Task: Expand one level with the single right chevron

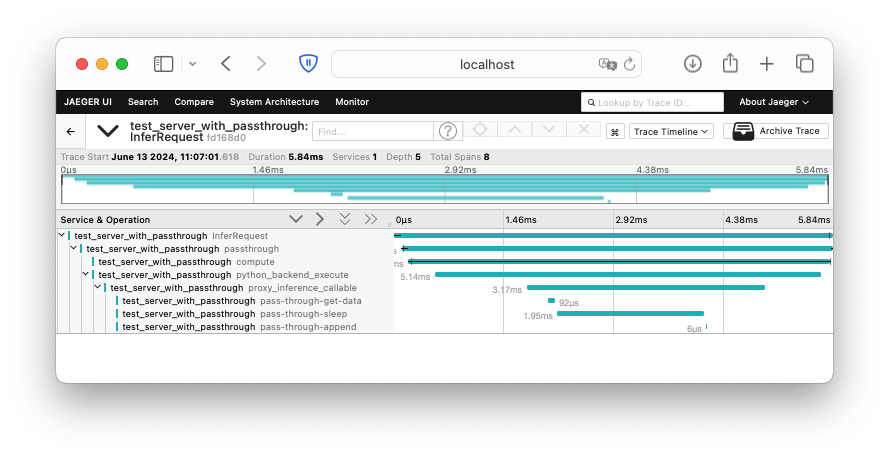Action: click(320, 219)
